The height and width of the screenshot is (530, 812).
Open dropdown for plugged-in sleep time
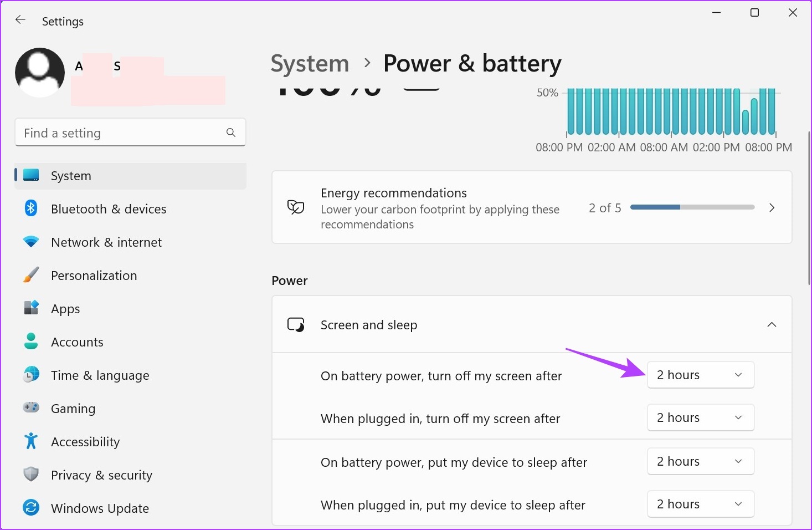coord(701,504)
